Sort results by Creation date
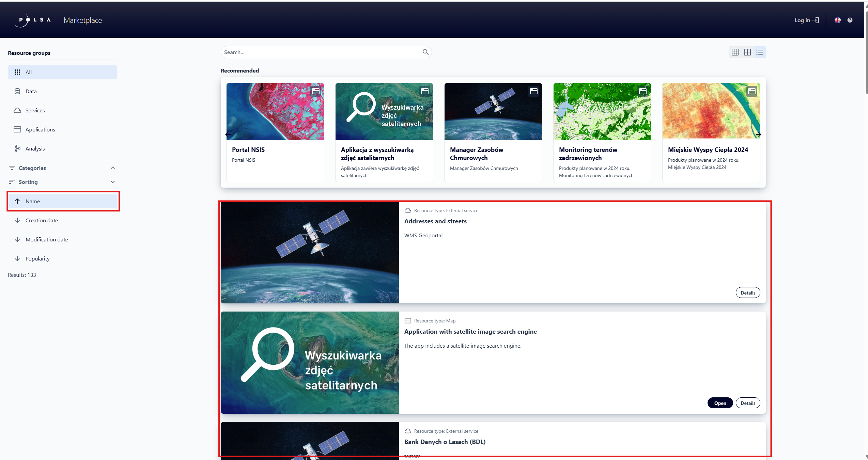This screenshot has height=460, width=868. point(42,220)
